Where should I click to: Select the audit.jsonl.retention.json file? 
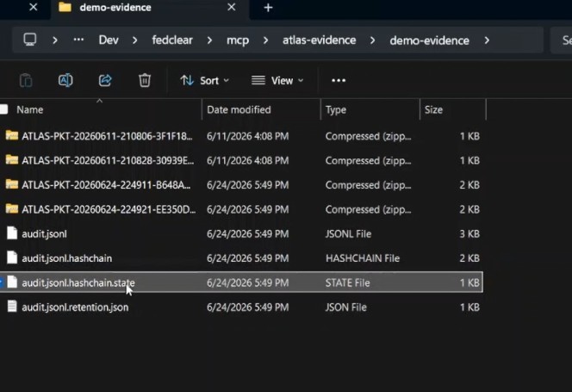(x=240, y=308)
